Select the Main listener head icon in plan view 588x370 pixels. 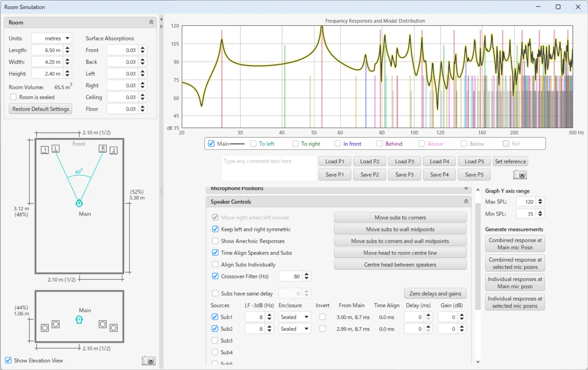(79, 203)
